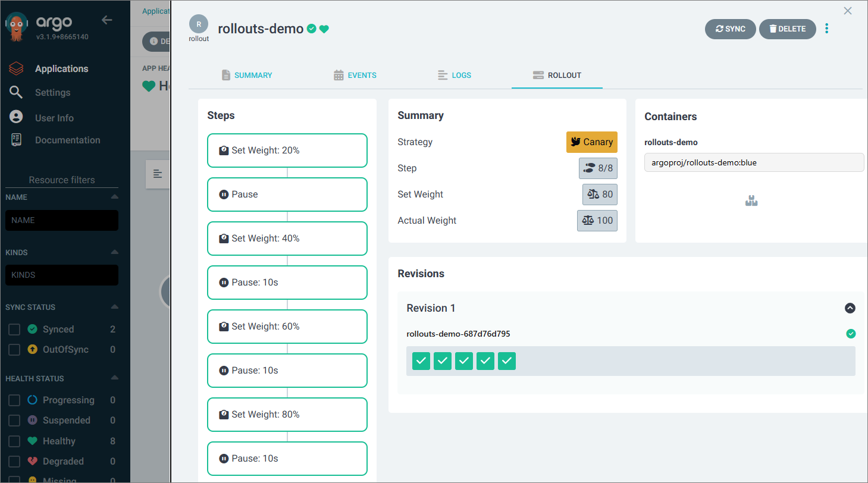Click the Applications breadcrumb link
Image resolution: width=868 pixels, height=483 pixels.
[x=156, y=11]
